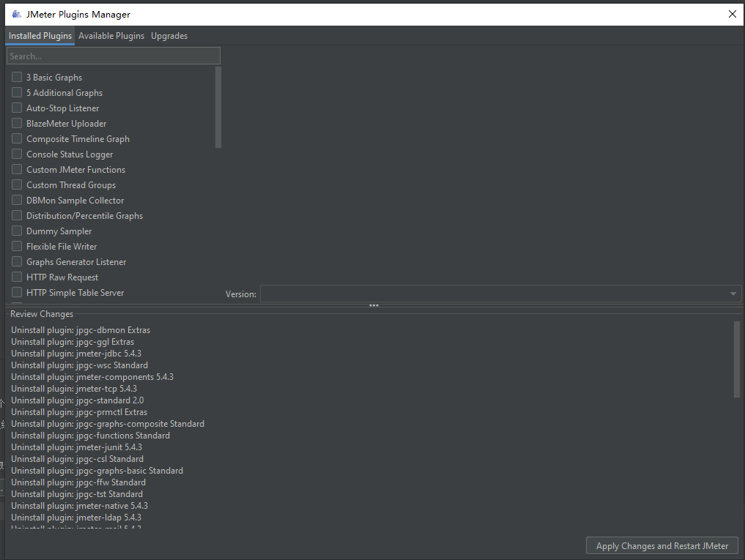
Task: Open the Upgrades tab
Action: [x=169, y=36]
